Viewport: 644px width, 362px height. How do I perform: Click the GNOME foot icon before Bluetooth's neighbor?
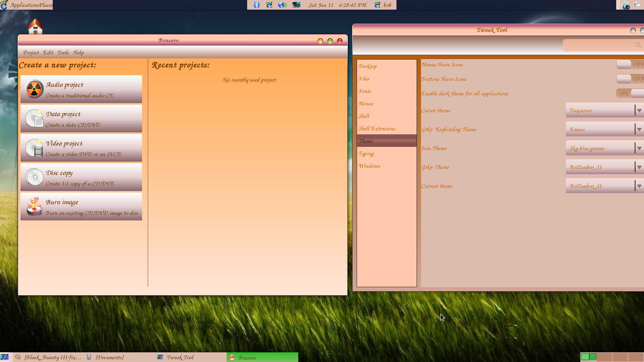click(x=269, y=5)
